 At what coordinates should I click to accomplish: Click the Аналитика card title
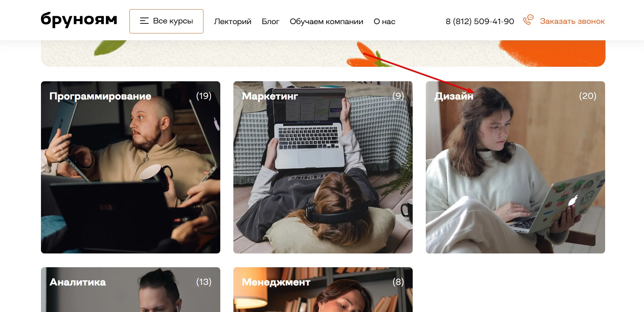coord(77,282)
